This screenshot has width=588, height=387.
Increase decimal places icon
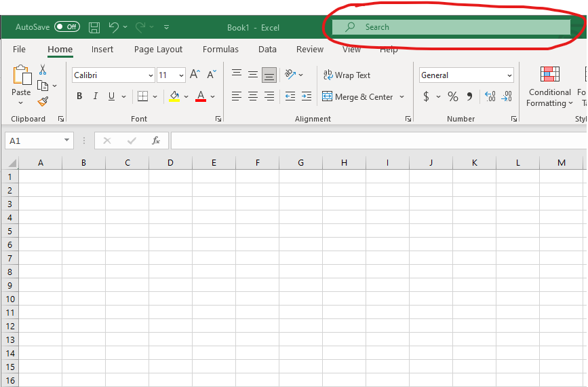(x=490, y=96)
